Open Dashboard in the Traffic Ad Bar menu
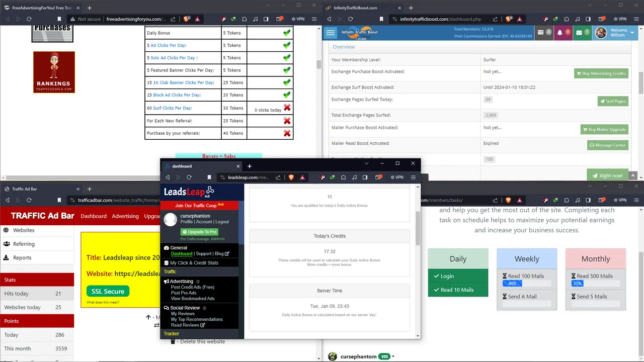 coord(94,216)
